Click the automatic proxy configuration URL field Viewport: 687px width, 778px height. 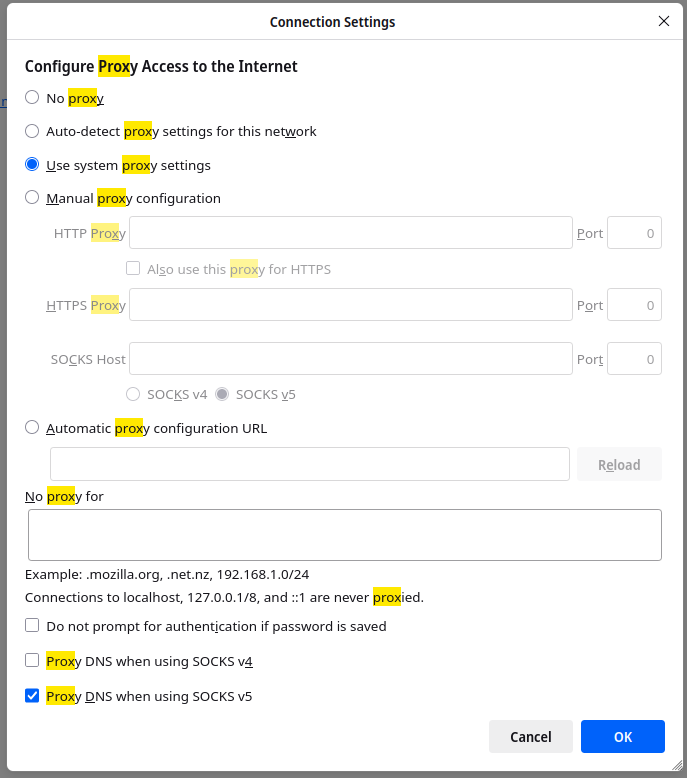pyautogui.click(x=310, y=464)
